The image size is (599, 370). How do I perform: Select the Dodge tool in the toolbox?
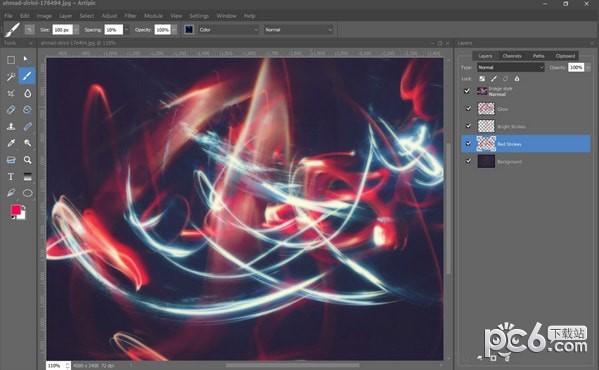click(x=27, y=143)
